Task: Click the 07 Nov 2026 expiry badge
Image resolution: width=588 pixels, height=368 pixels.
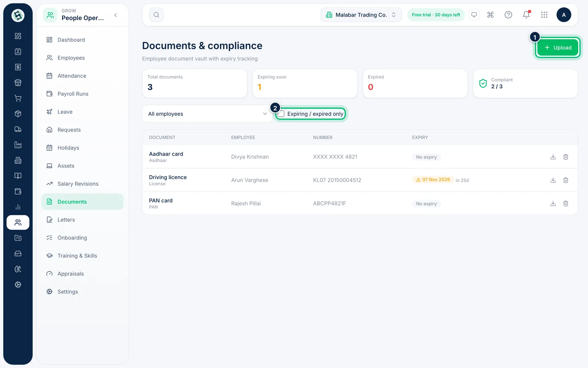Action: click(433, 180)
